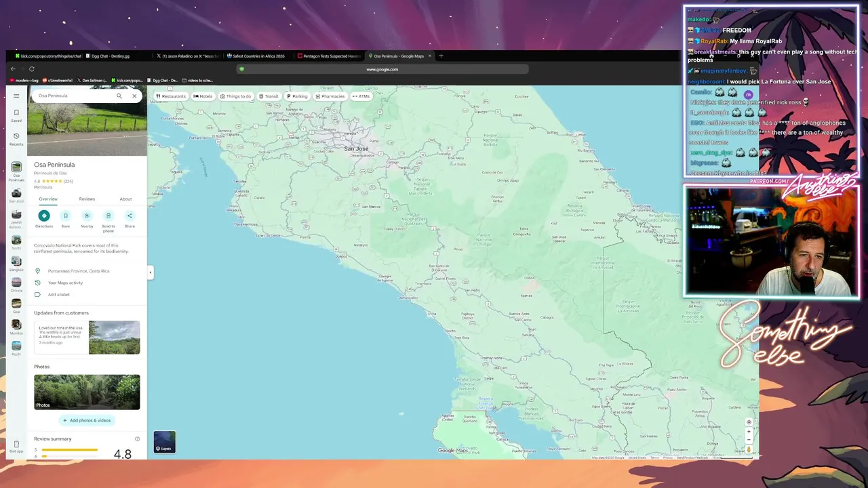Screen dimensions: 868x488
Task: Share the Osa Peninsula place
Action: click(x=130, y=219)
